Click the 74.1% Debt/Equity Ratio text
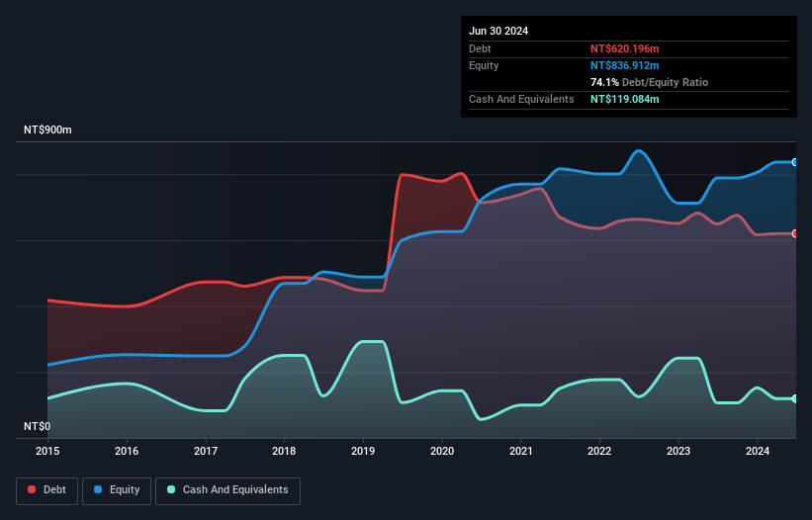 [x=649, y=82]
